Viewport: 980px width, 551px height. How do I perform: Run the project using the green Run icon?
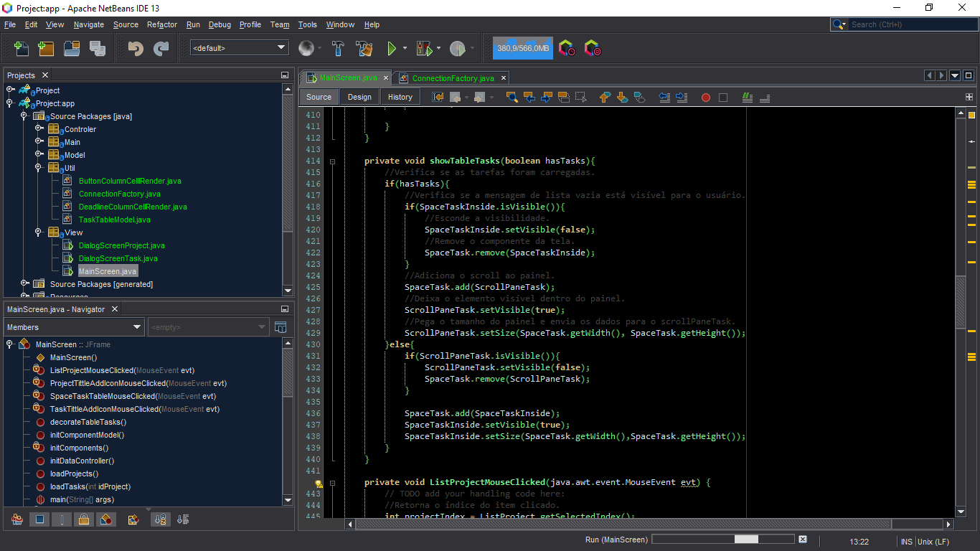coord(393,48)
